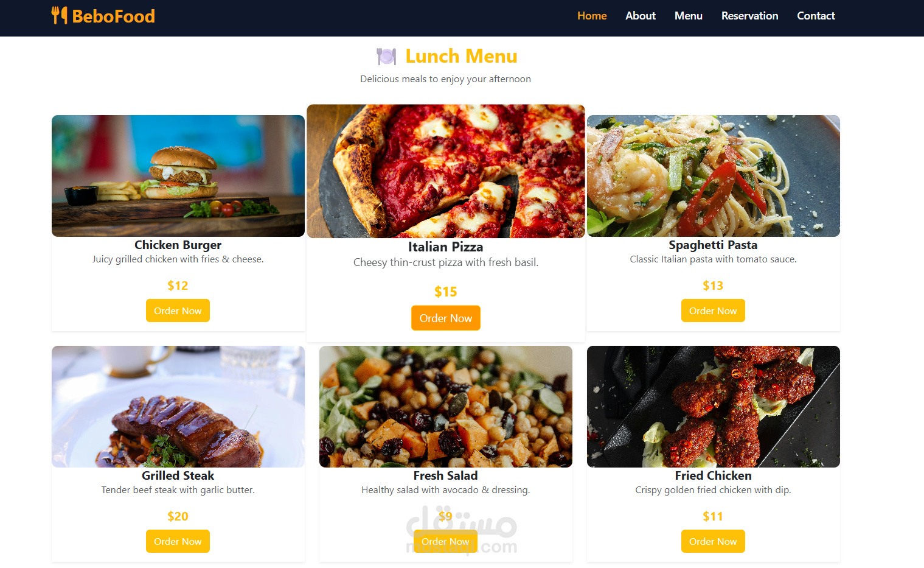Click the plate icon beside Lunch Menu
The height and width of the screenshot is (568, 924).
point(386,57)
